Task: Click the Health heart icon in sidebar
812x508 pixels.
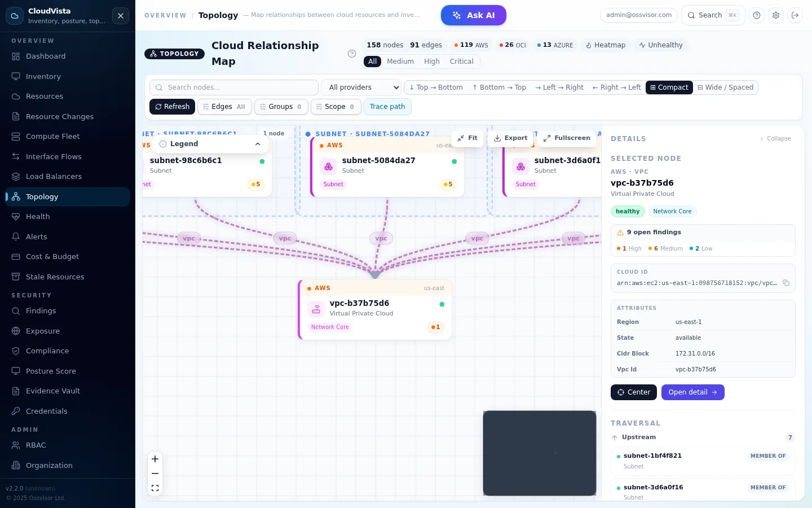Action: tap(16, 217)
